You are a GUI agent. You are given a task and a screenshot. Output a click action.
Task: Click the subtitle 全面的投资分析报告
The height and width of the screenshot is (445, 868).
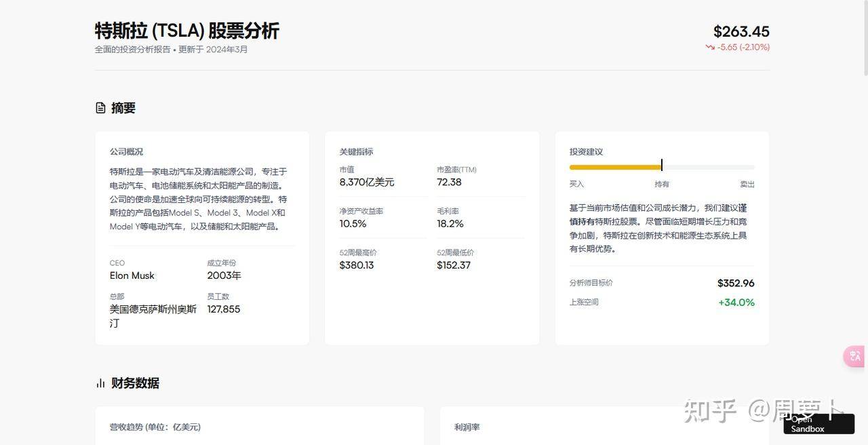(x=133, y=50)
